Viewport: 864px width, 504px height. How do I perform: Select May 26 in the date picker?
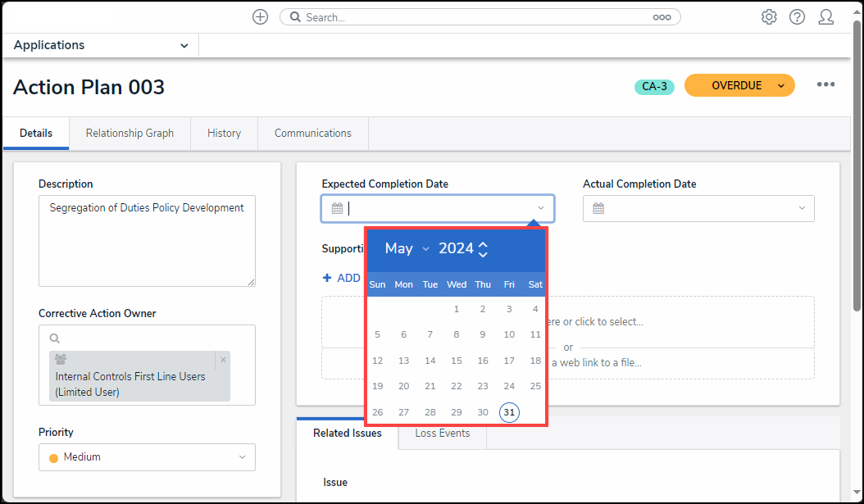[377, 412]
